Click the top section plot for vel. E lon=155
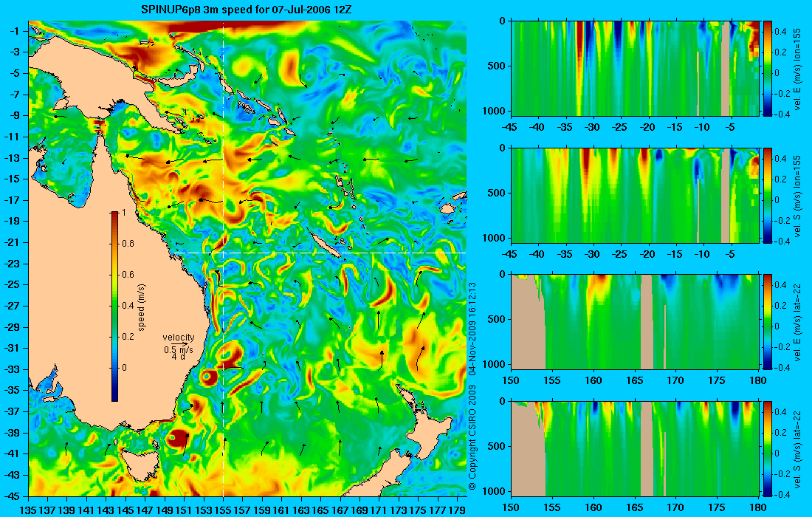This screenshot has height=517, width=812. point(635,69)
